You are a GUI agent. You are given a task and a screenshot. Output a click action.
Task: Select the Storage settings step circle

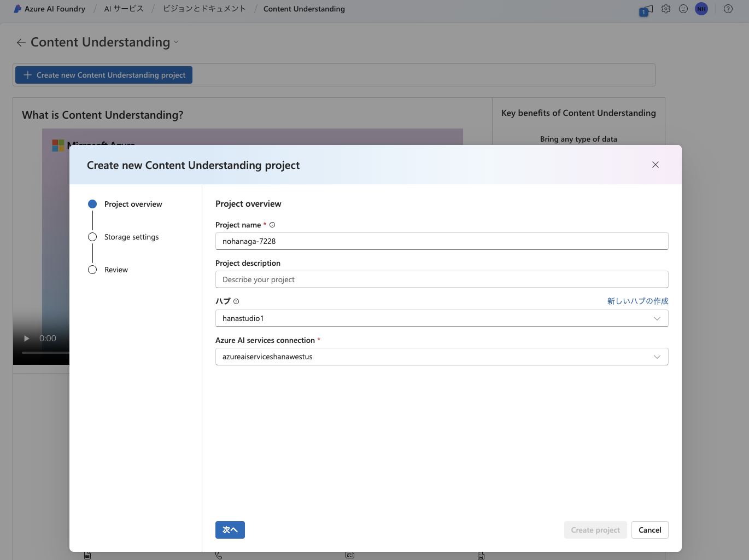pyautogui.click(x=92, y=237)
